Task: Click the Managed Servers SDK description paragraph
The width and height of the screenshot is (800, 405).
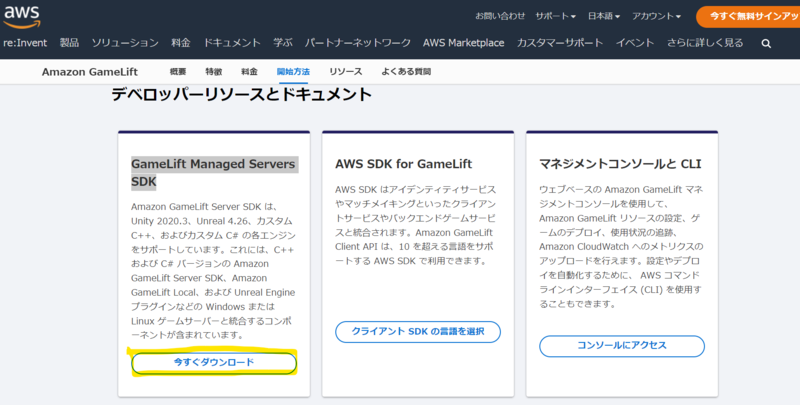Action: tap(214, 271)
